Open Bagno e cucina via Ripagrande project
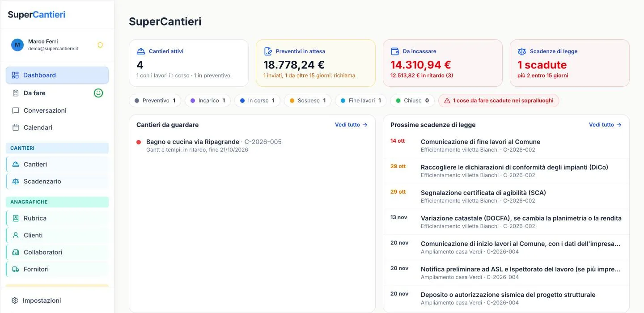Screen dimensions: 644x313 252,145
